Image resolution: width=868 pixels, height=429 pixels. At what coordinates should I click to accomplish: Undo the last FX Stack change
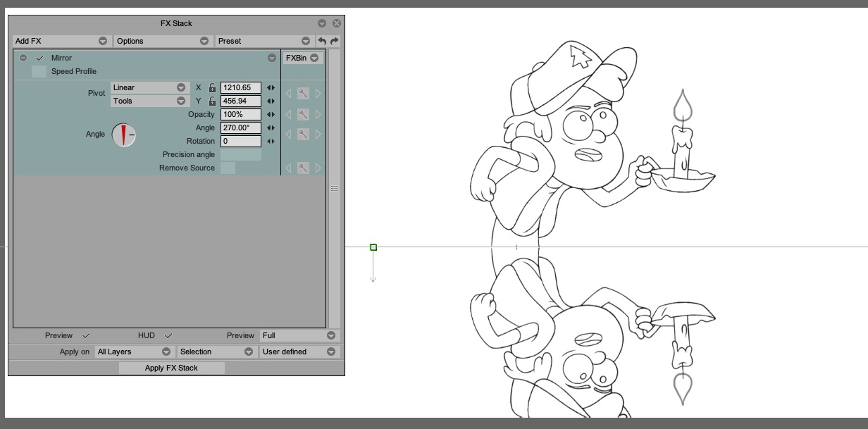322,41
